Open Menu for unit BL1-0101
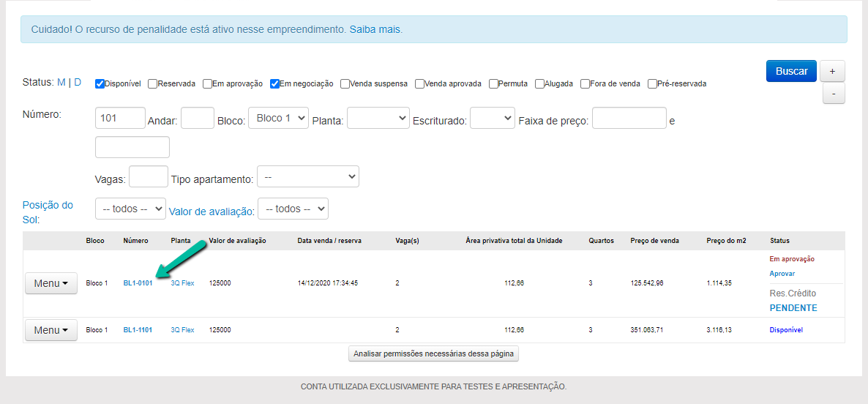The image size is (868, 404). (x=50, y=283)
